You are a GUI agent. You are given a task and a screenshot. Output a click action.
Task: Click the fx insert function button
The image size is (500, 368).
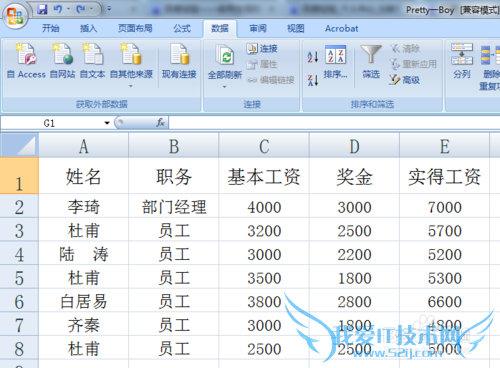click(x=160, y=123)
